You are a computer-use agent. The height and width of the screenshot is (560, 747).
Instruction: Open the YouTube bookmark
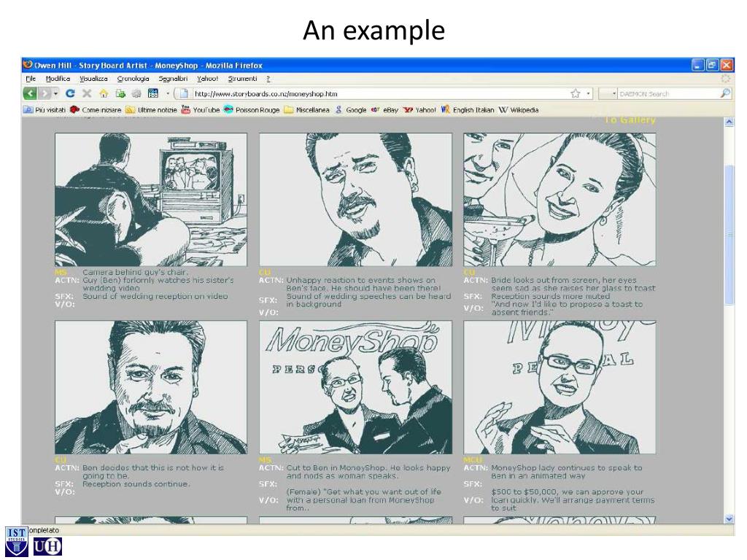pos(201,109)
